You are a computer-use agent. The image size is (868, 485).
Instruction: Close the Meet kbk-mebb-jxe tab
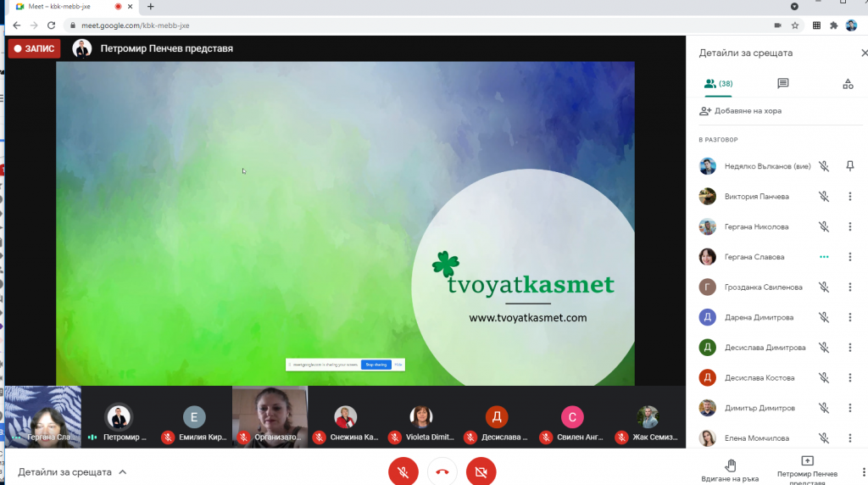[x=130, y=7]
